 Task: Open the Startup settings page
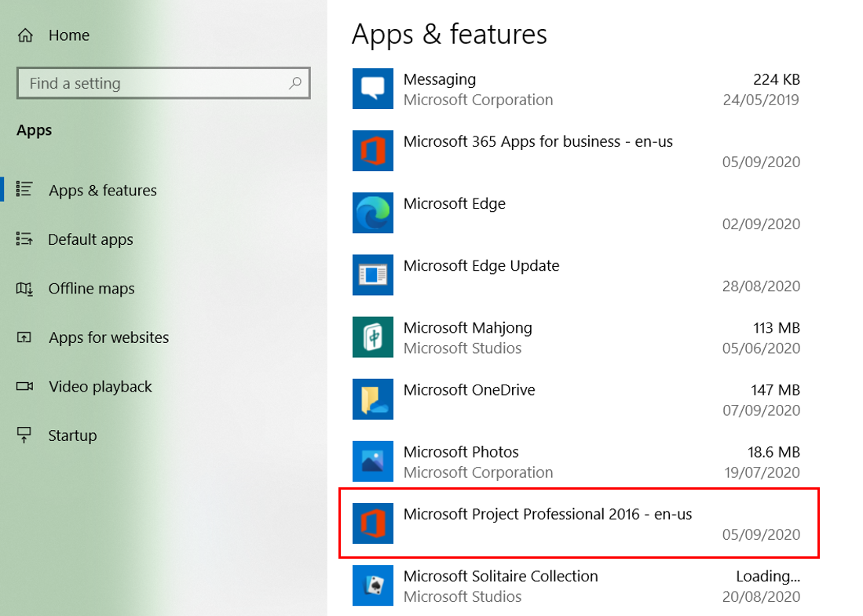click(73, 436)
